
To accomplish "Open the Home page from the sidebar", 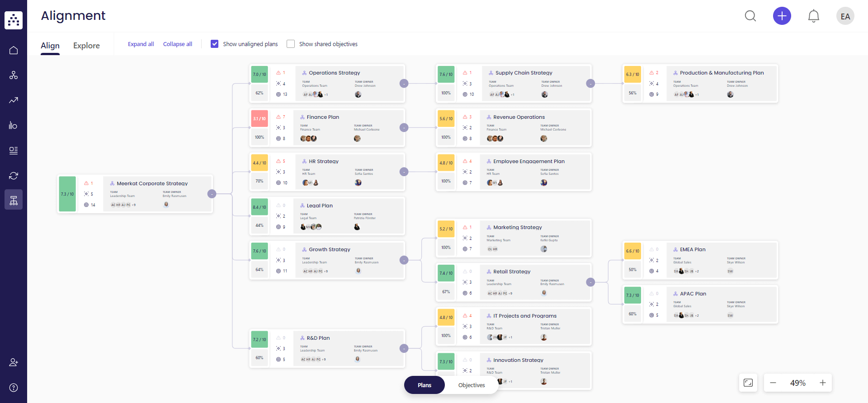I will click(x=14, y=50).
